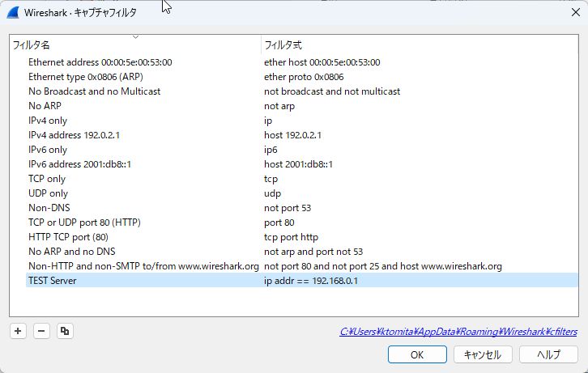Select the TEST Server filter name

[x=52, y=281]
